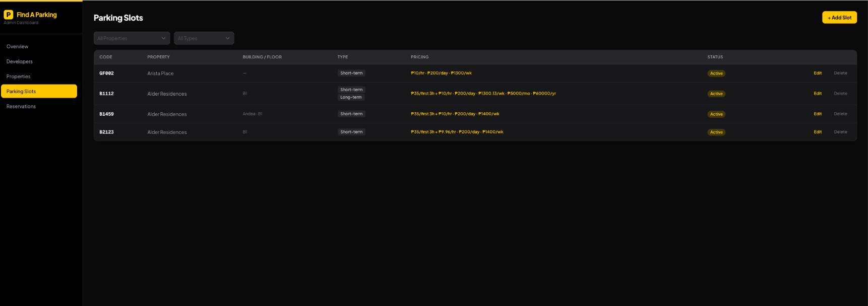868x306 pixels.
Task: Click Alder Residences in B1112 row
Action: pos(167,94)
